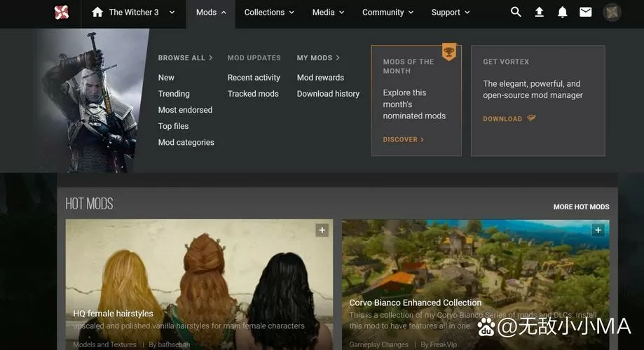This screenshot has height=350, width=644.
Task: Click the Nexus Mods logo icon
Action: click(x=62, y=13)
